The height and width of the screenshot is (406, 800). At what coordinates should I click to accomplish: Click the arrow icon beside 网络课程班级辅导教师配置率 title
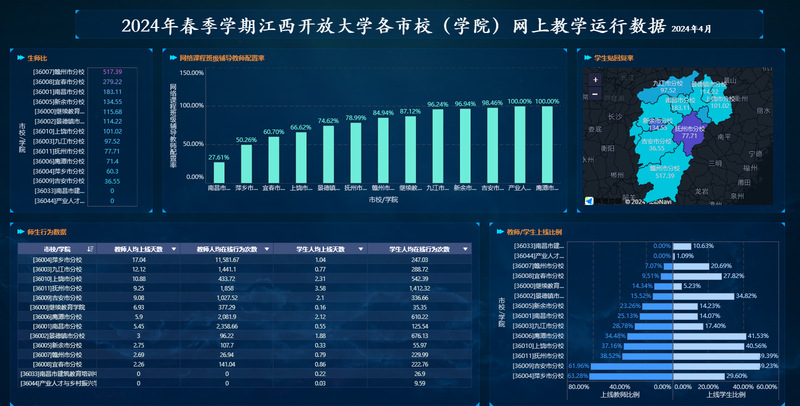pyautogui.click(x=173, y=58)
